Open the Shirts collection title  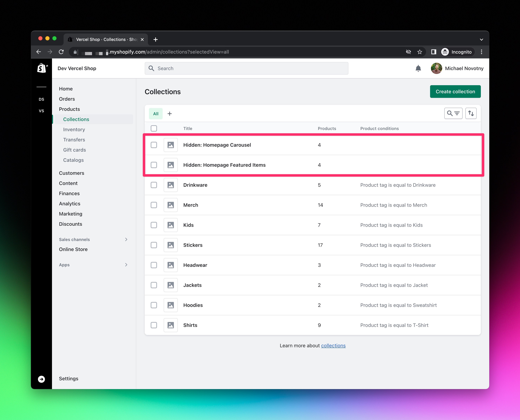[190, 325]
